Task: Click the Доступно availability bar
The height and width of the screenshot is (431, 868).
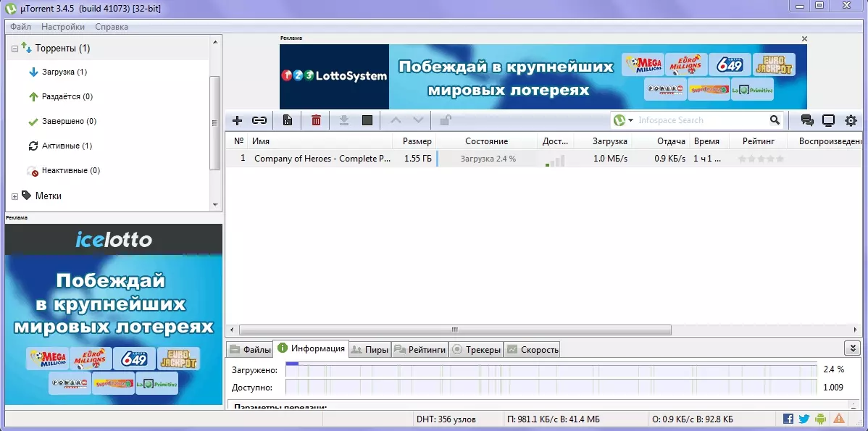Action: [551, 387]
